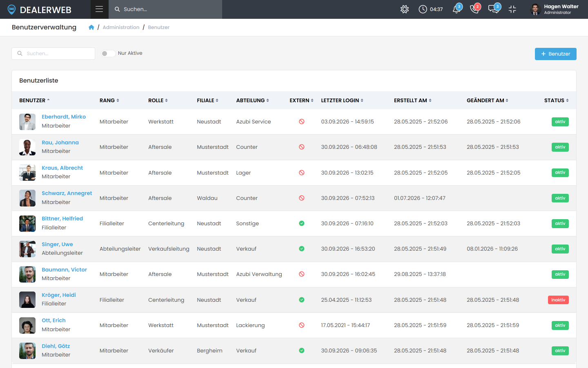
Task: Click aktiv status badge for Diehl, Götz
Action: (560, 351)
